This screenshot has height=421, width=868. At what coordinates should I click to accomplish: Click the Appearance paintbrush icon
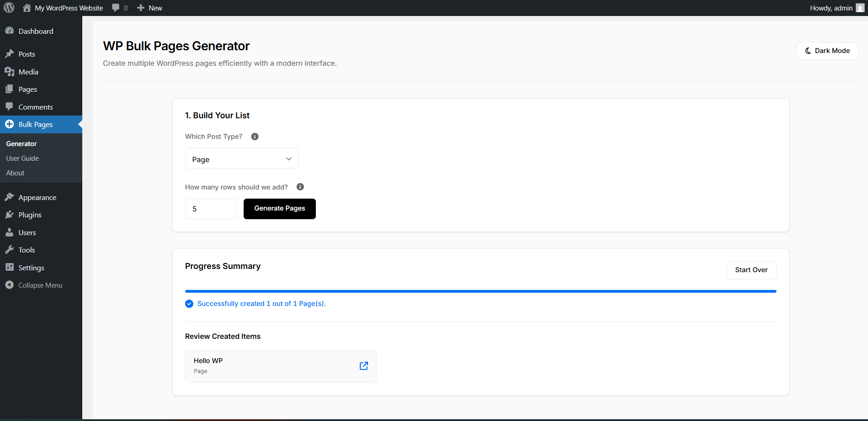pos(10,197)
